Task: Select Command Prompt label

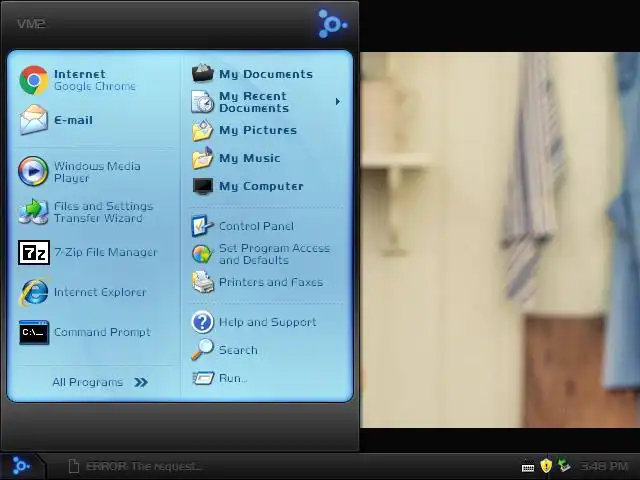Action: click(102, 332)
